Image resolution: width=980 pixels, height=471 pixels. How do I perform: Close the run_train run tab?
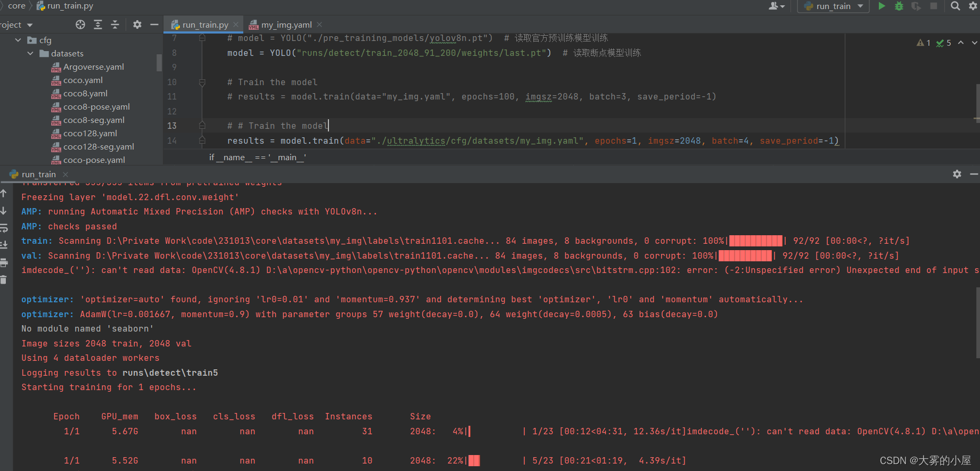click(65, 175)
